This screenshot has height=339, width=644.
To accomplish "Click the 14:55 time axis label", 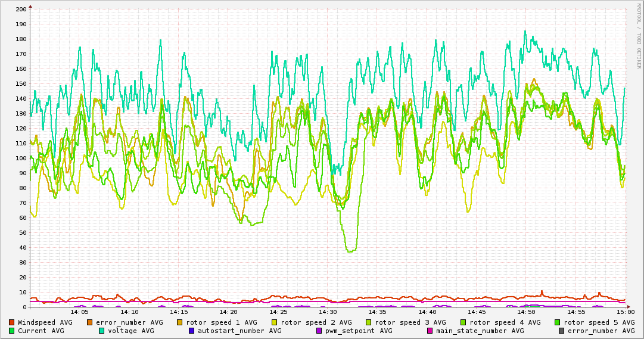I will click(x=576, y=312).
